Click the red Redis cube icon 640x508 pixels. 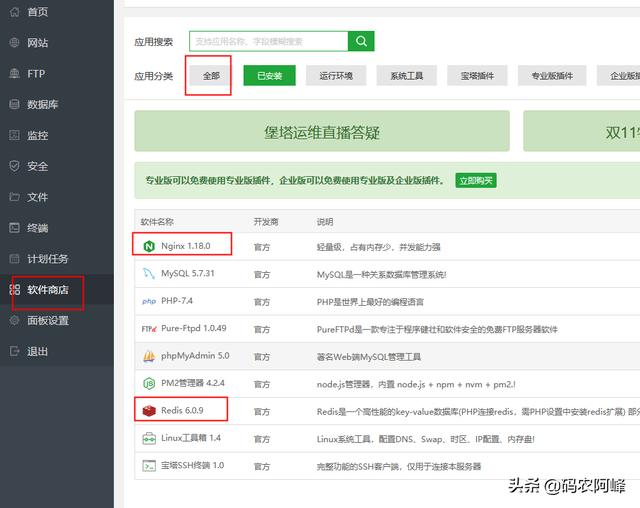[149, 410]
